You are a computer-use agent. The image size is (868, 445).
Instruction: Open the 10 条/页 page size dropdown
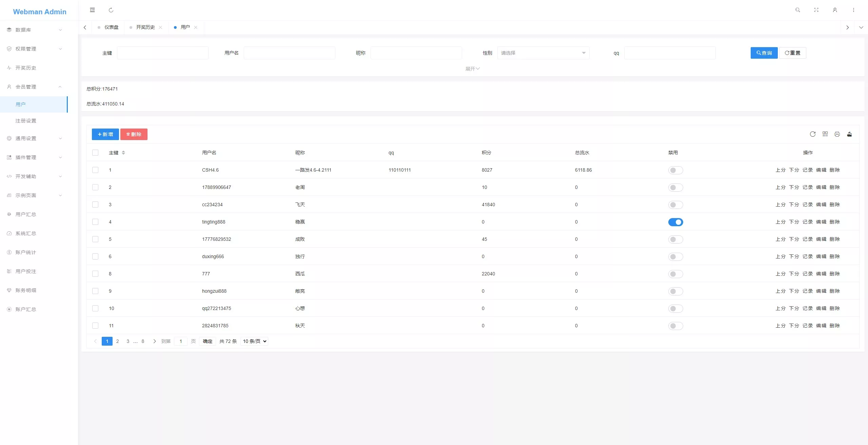click(x=254, y=341)
